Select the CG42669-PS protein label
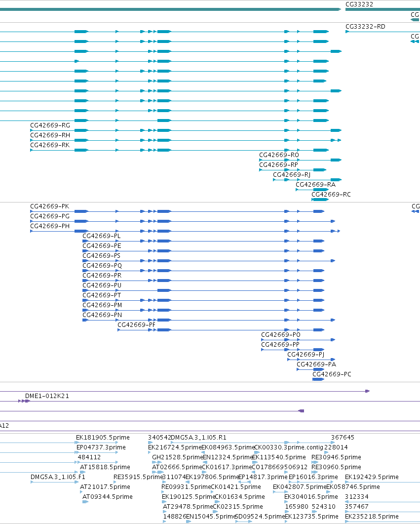 [102, 256]
